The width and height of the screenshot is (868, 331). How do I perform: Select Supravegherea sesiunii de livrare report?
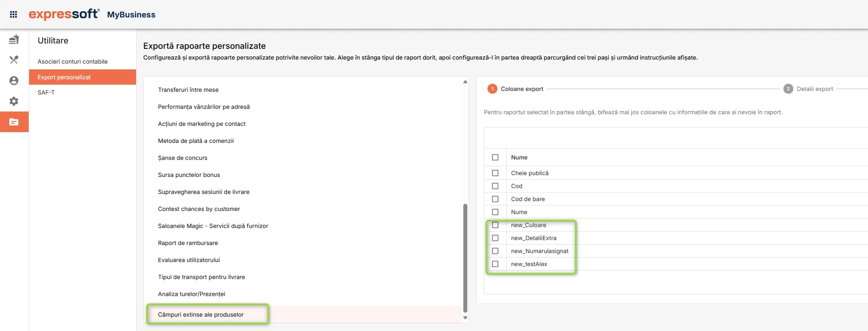click(x=204, y=192)
